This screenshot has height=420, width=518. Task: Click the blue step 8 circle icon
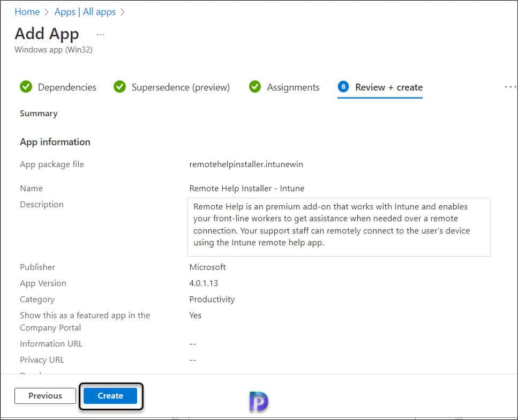click(x=343, y=86)
